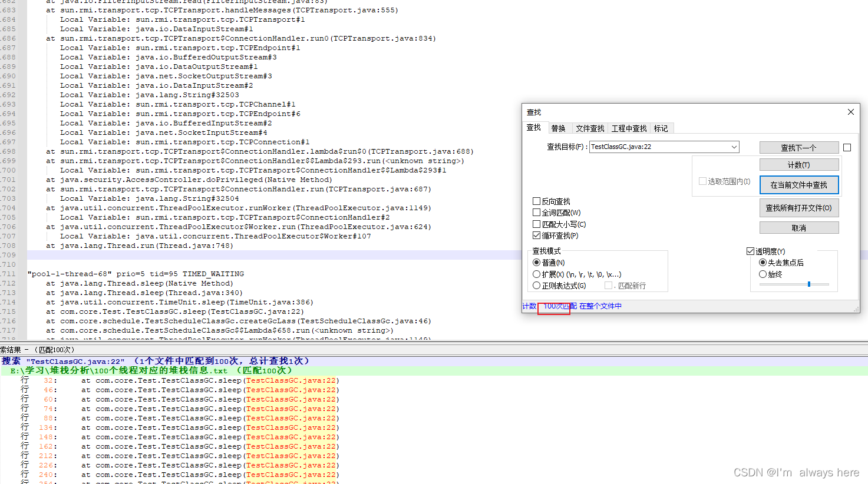The image size is (868, 484).
Task: Open search result at 行 74
Action: click(179, 409)
